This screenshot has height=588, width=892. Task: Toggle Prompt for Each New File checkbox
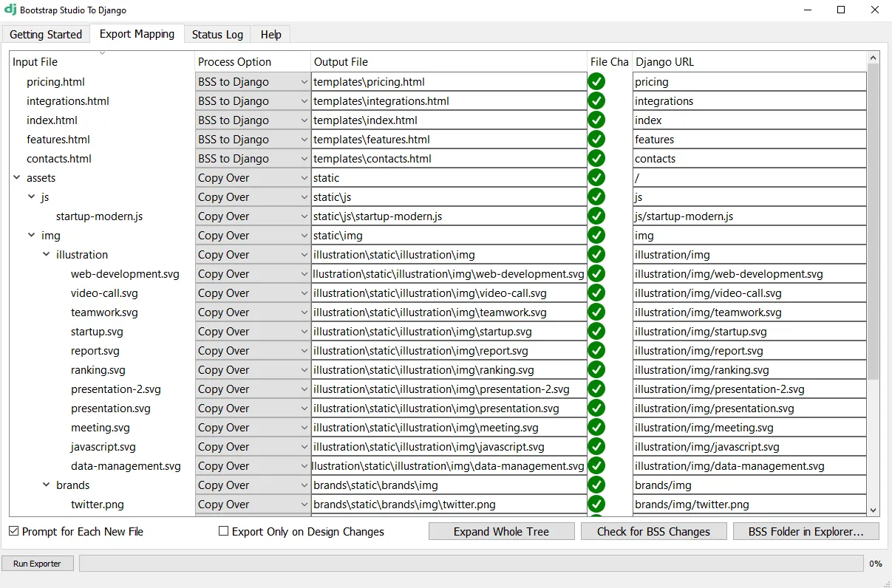point(14,531)
